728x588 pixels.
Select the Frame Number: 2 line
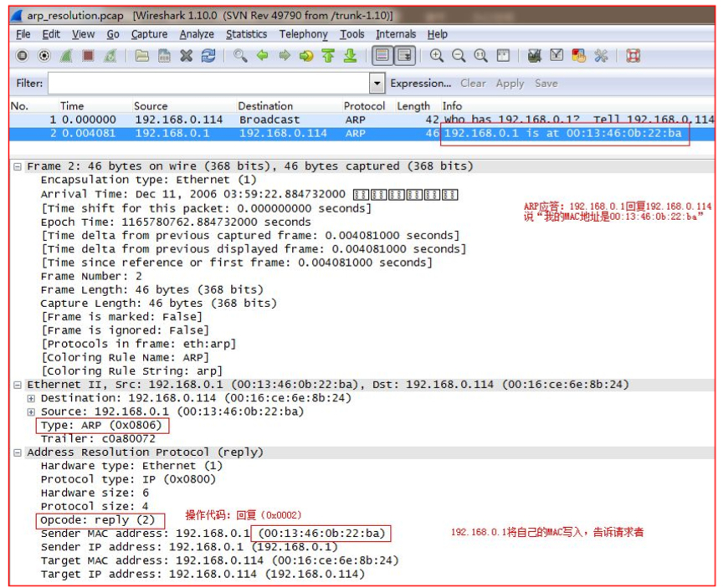pyautogui.click(x=91, y=277)
